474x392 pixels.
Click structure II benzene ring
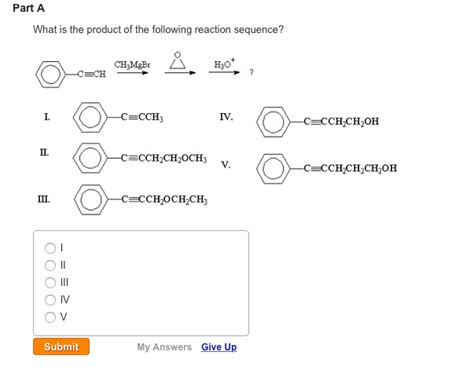pyautogui.click(x=90, y=158)
